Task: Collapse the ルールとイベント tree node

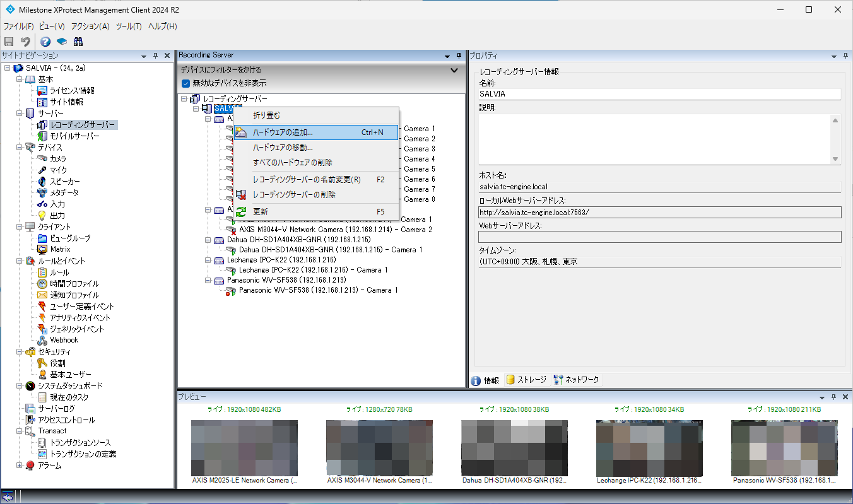Action: (19, 261)
